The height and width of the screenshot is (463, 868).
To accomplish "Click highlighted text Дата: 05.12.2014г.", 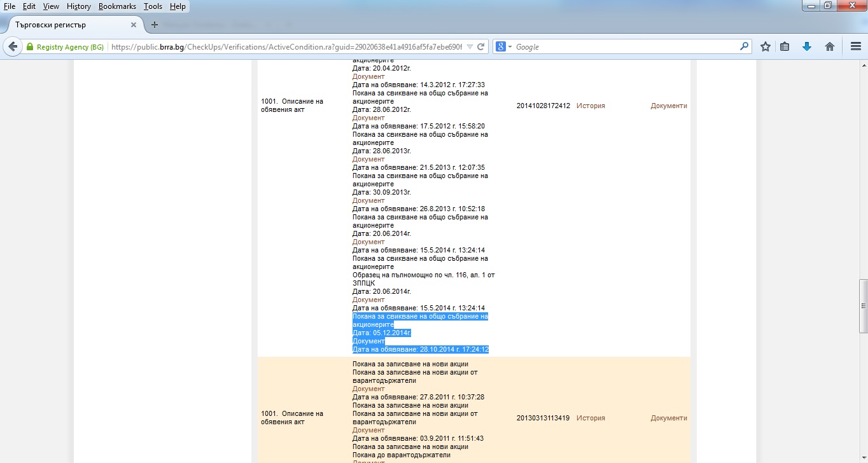I will (x=382, y=333).
